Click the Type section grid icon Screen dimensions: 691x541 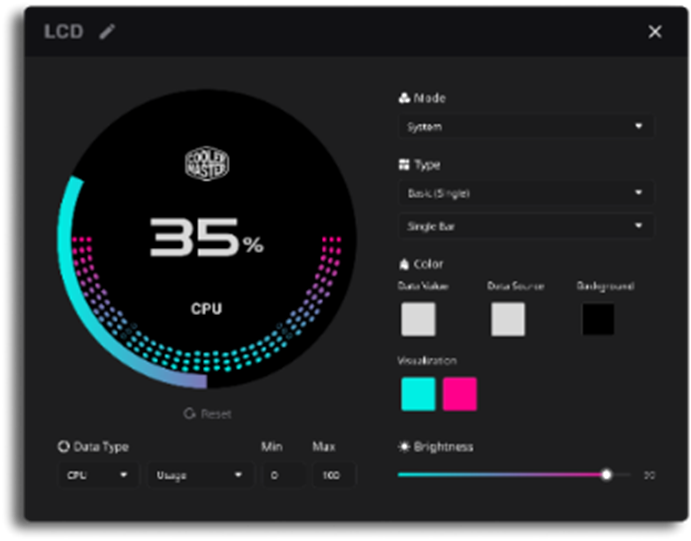(x=403, y=165)
